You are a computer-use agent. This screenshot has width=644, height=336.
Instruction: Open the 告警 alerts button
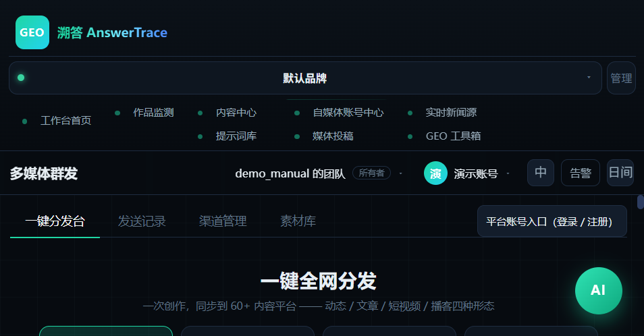click(x=581, y=173)
